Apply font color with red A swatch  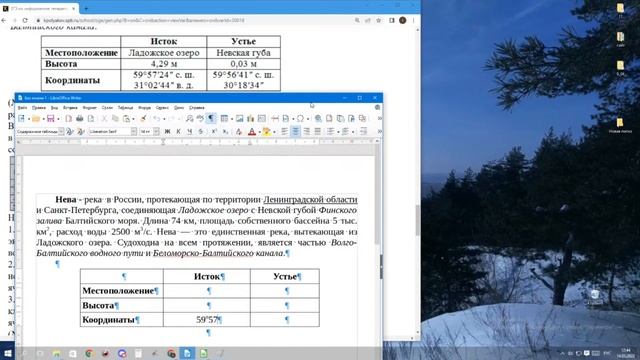tap(252, 131)
